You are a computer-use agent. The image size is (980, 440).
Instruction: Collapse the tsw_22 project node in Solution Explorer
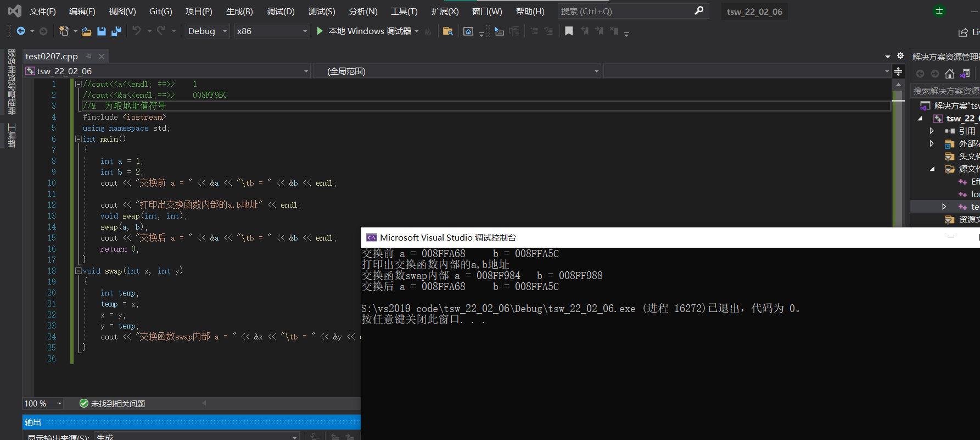coord(920,119)
